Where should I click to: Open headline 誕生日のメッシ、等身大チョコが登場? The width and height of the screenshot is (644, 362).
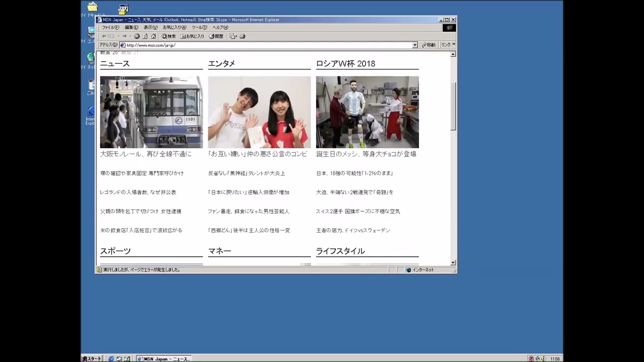[366, 154]
